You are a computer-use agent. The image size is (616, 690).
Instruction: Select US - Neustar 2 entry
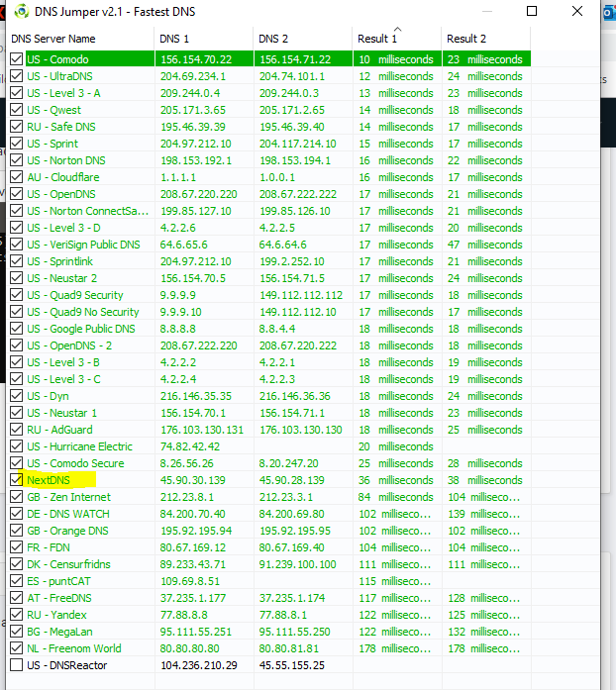[62, 278]
